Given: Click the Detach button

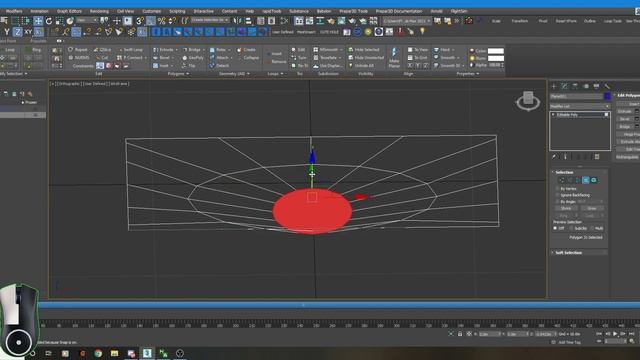Looking at the screenshot, I should [220, 65].
